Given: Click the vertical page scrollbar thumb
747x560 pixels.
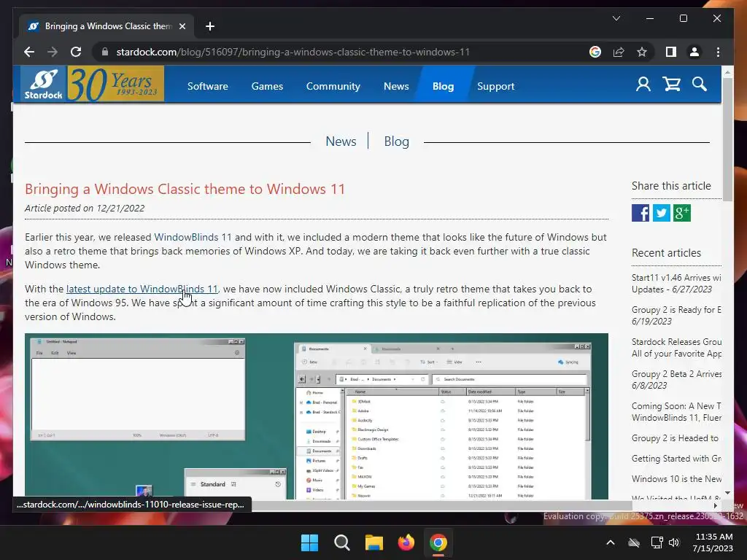Looking at the screenshot, I should coord(727,139).
